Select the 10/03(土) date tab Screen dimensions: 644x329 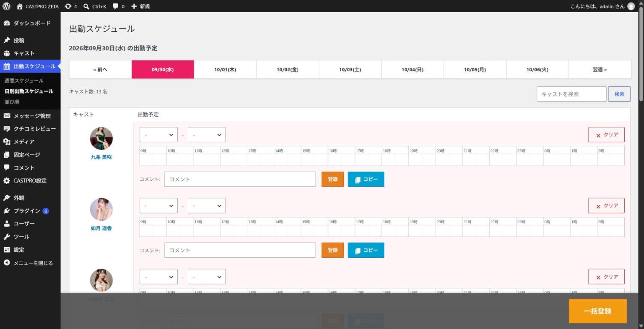point(350,70)
